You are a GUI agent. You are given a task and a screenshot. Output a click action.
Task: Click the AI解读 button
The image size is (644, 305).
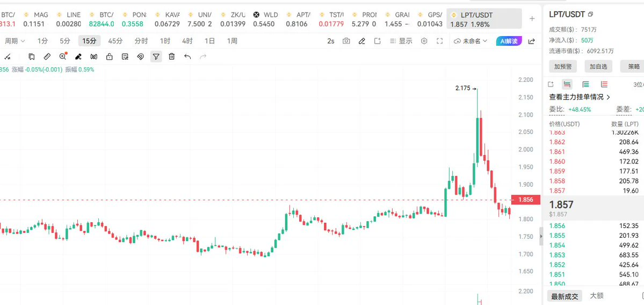pos(509,41)
